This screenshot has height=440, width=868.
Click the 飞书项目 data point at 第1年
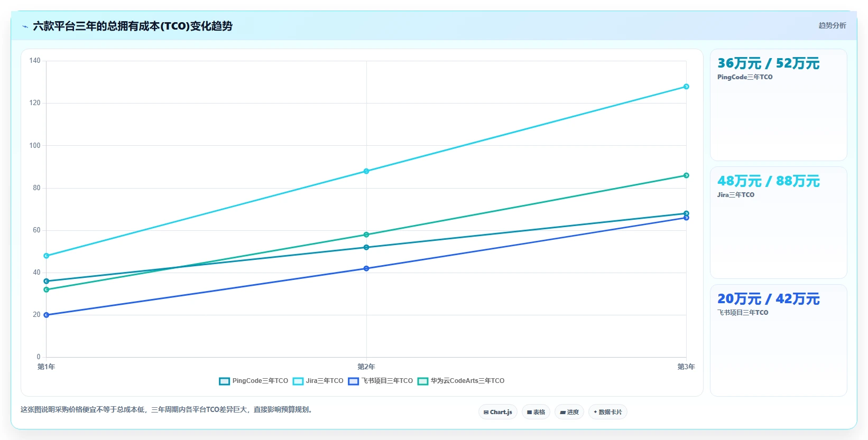(47, 315)
